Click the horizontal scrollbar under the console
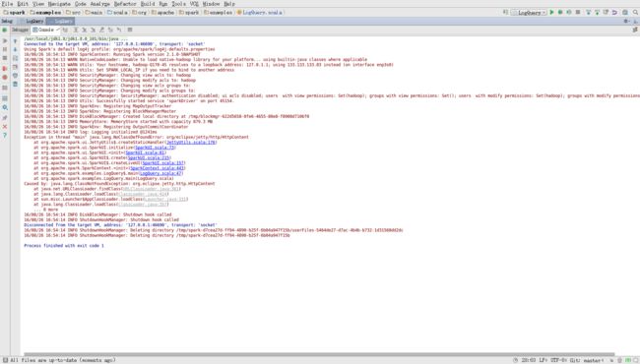 [x=319, y=354]
